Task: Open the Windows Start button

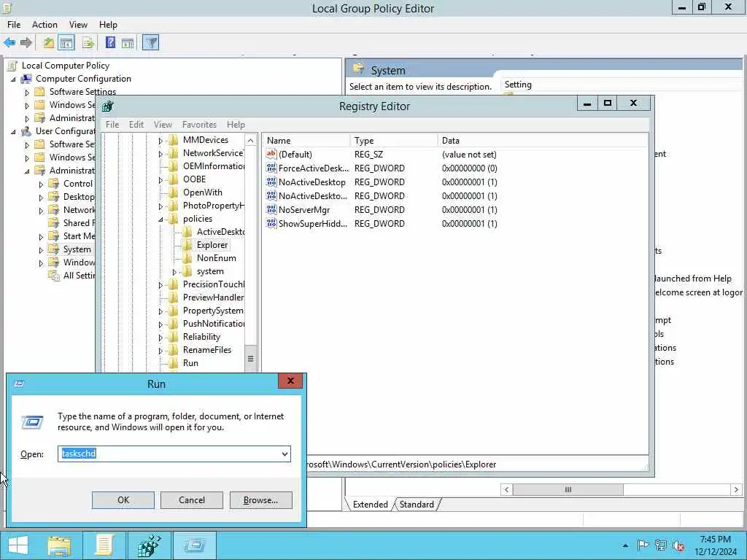Action: click(x=18, y=545)
